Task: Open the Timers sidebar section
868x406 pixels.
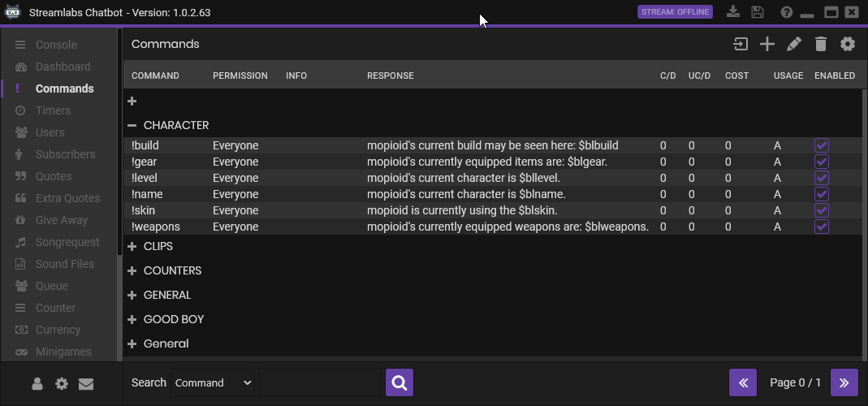Action: 53,110
